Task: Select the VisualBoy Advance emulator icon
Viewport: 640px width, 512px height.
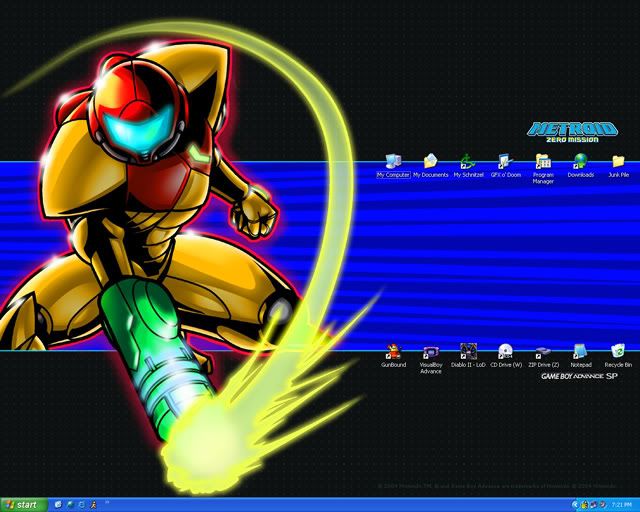Action: (x=431, y=359)
